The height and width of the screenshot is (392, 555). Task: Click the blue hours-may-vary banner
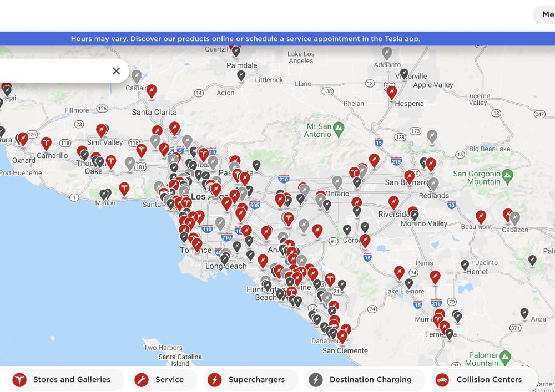(x=245, y=39)
